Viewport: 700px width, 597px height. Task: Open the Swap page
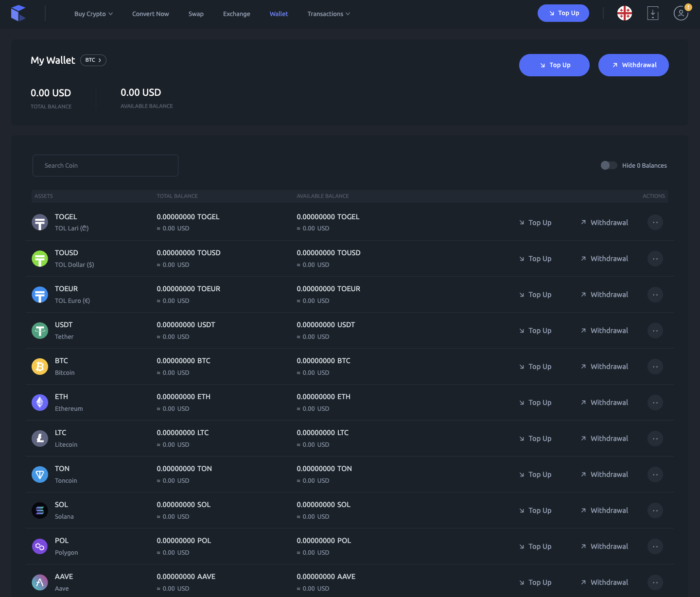pos(196,14)
